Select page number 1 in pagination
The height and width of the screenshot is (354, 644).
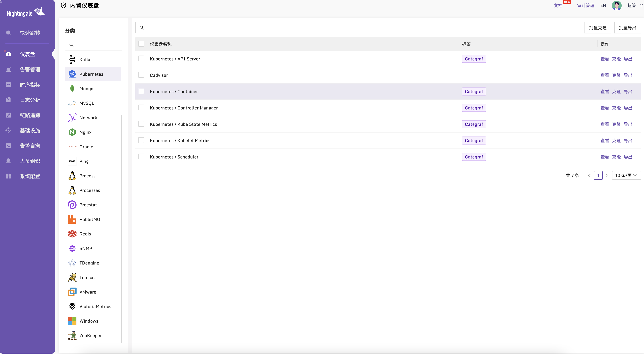click(598, 175)
